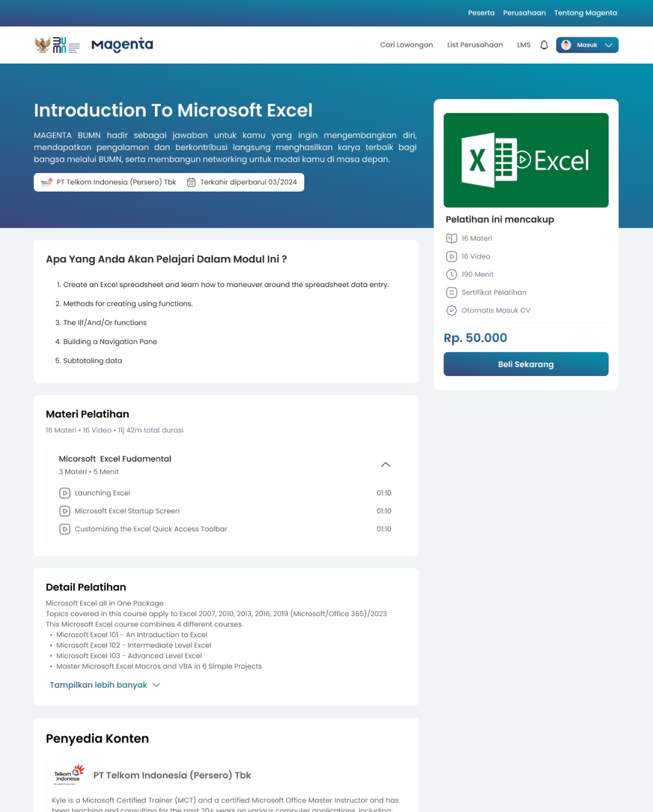This screenshot has width=653, height=812.
Task: Open notifications bell icon
Action: pyautogui.click(x=544, y=45)
